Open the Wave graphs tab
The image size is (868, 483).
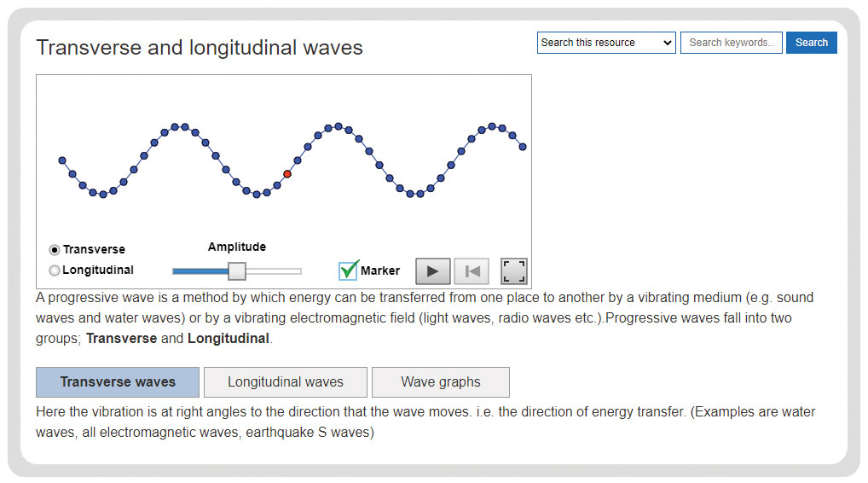click(x=441, y=382)
